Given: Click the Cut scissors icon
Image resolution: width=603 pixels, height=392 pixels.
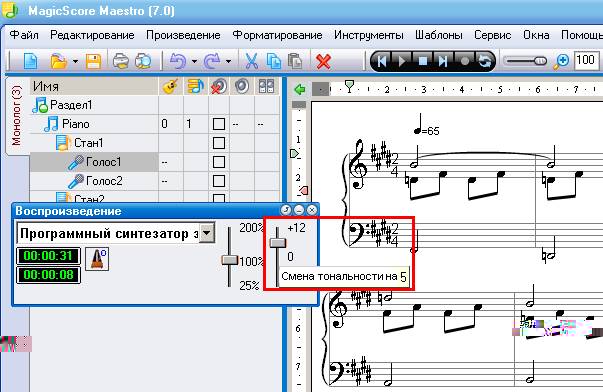Looking at the screenshot, I should (251, 61).
